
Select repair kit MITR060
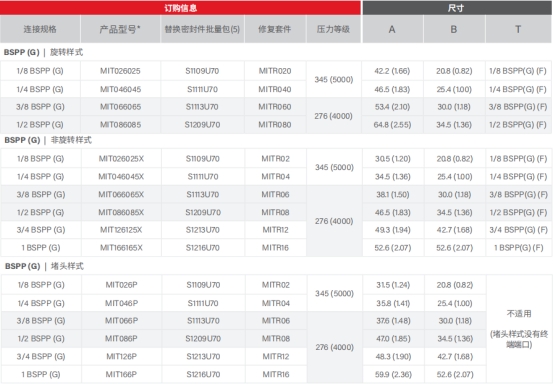pos(275,107)
